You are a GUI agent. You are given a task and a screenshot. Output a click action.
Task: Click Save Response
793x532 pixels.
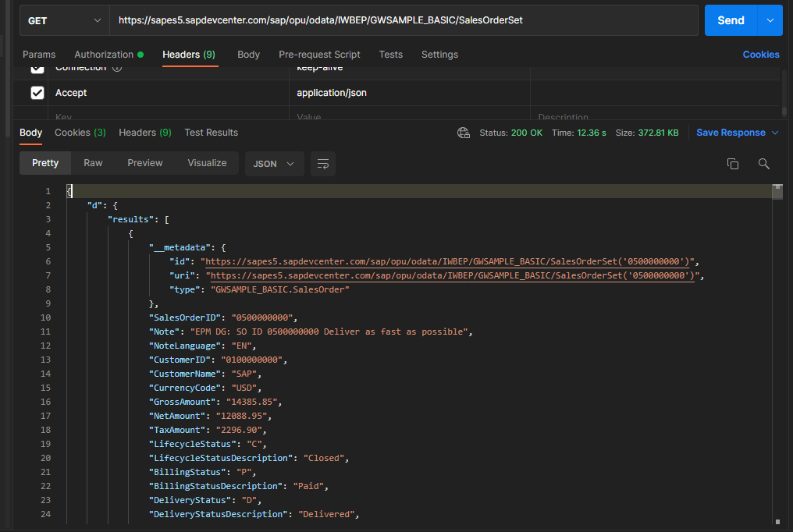click(x=731, y=133)
